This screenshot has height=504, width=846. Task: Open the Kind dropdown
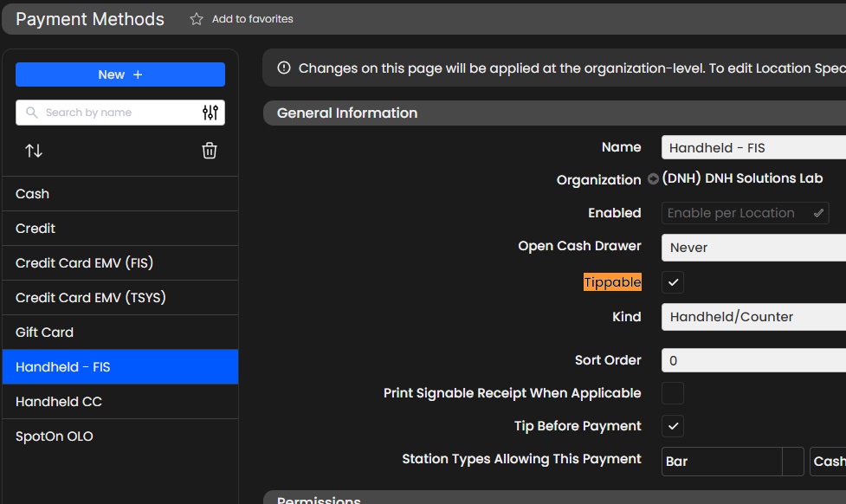click(x=753, y=317)
